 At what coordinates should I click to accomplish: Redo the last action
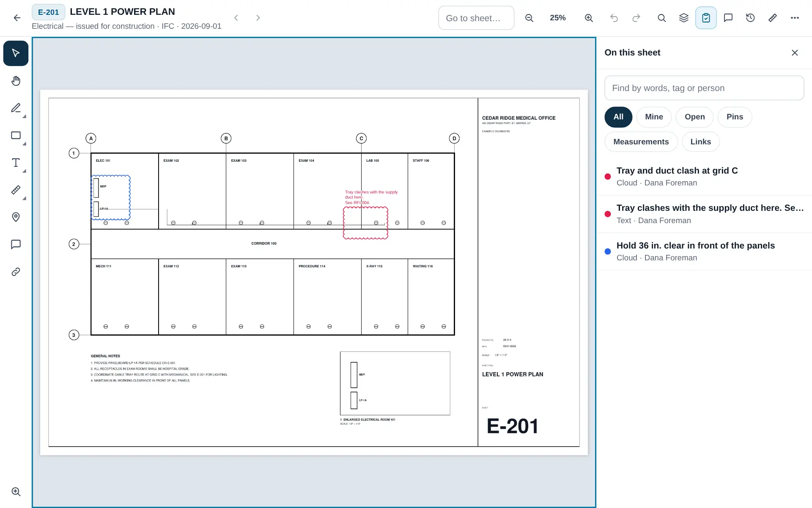[x=636, y=18]
